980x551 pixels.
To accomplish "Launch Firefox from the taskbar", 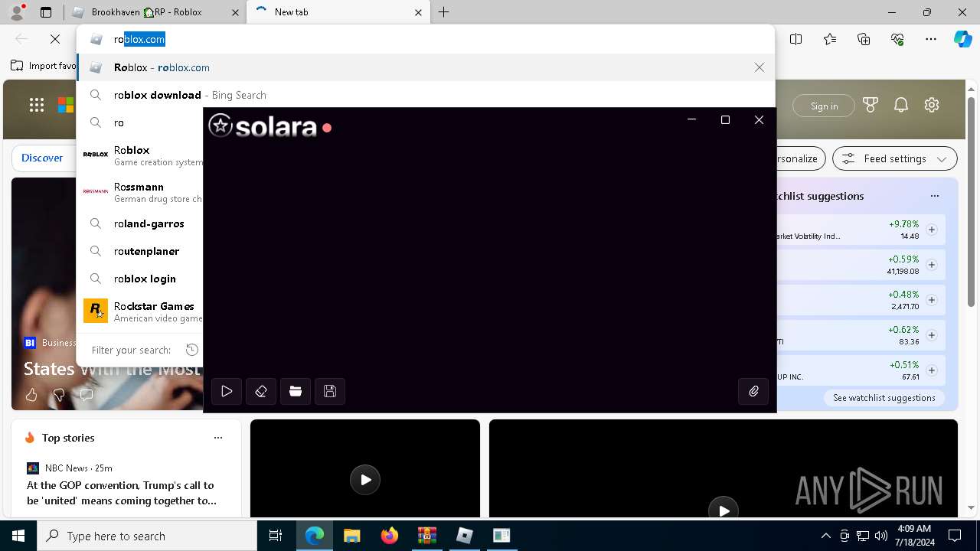I will (x=389, y=536).
